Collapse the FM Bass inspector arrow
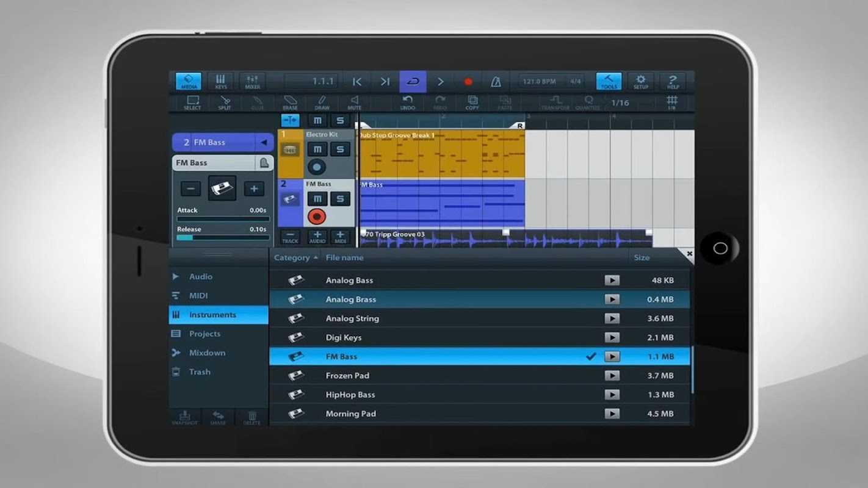The height and width of the screenshot is (488, 868). click(264, 143)
